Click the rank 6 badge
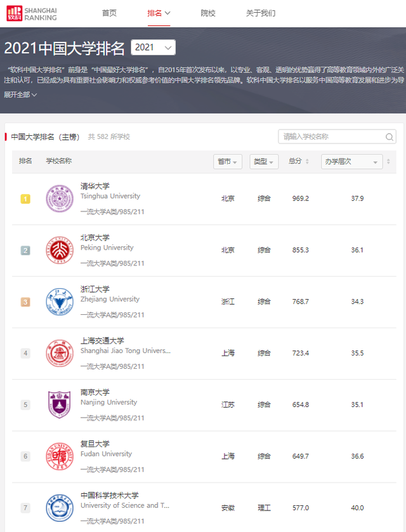Screen dimensions: 406x532 (25, 456)
